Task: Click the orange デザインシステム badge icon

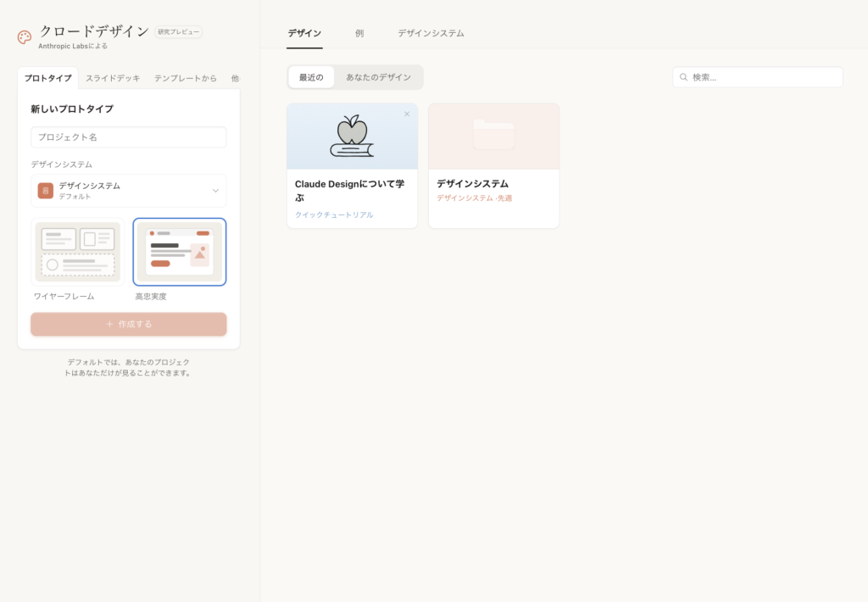Action: tap(46, 191)
